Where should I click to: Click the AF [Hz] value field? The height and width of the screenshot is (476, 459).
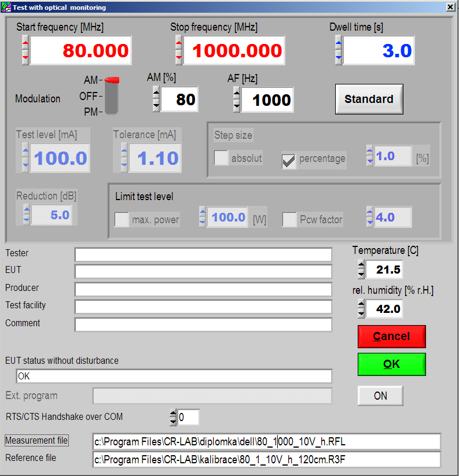pyautogui.click(x=267, y=99)
